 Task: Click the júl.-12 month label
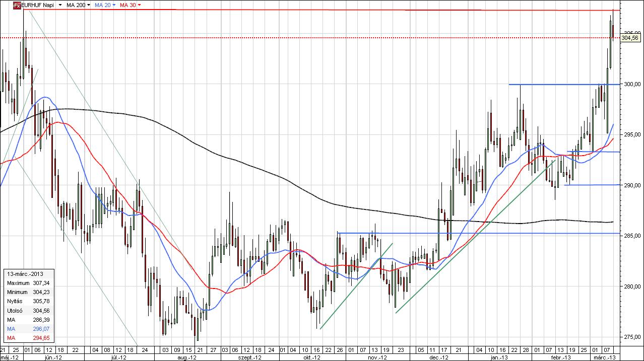[x=118, y=357]
